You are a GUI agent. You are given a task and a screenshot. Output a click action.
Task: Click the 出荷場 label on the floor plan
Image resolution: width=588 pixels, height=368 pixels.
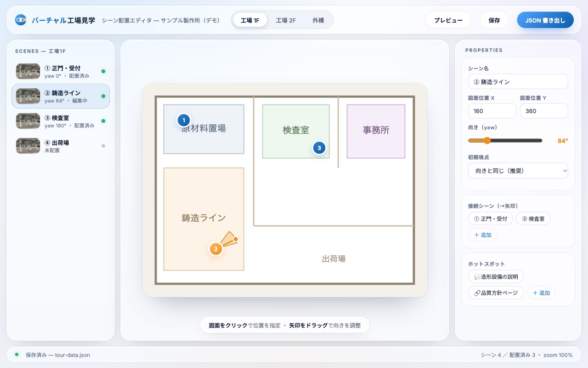[334, 259]
